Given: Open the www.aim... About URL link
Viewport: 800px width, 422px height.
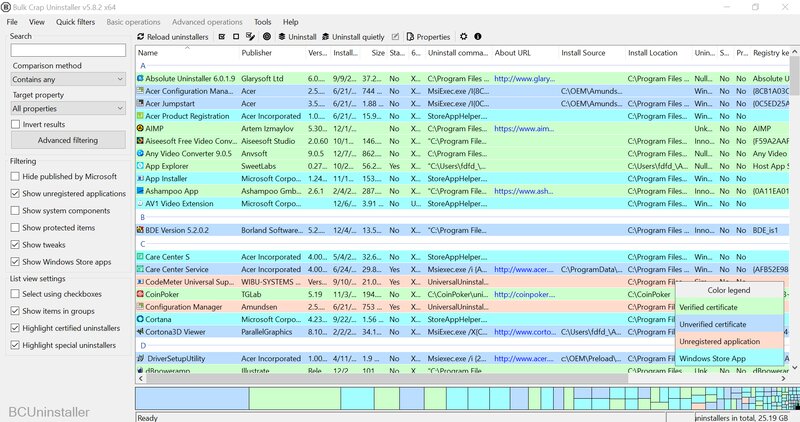Looking at the screenshot, I should (x=524, y=129).
